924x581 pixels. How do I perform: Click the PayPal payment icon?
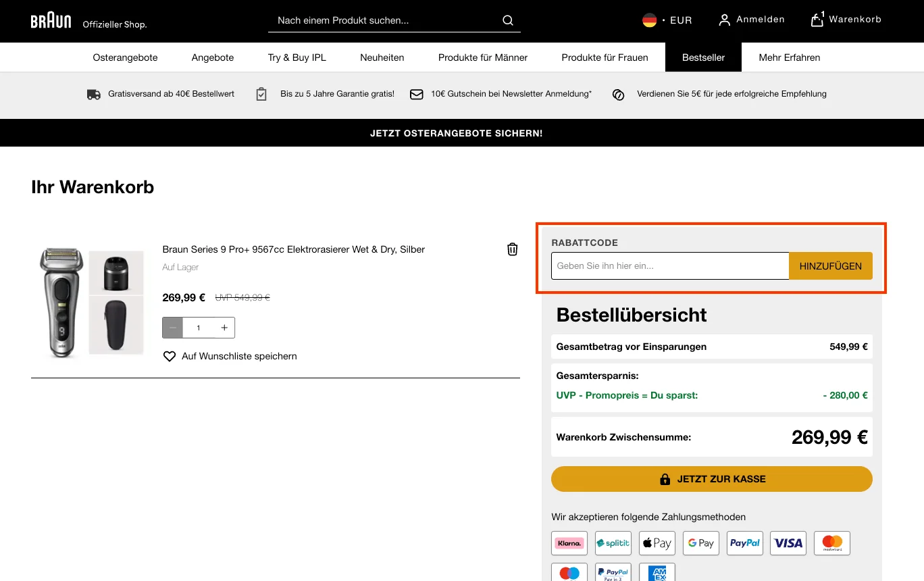coord(745,543)
